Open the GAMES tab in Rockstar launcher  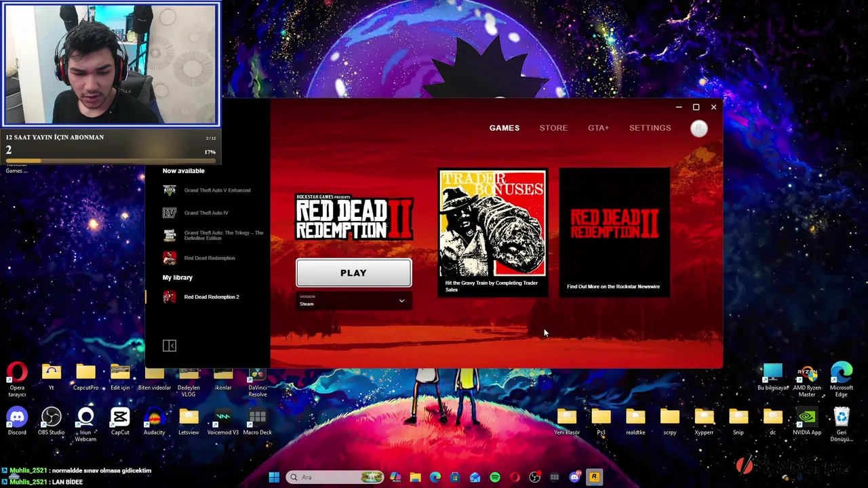tap(505, 128)
